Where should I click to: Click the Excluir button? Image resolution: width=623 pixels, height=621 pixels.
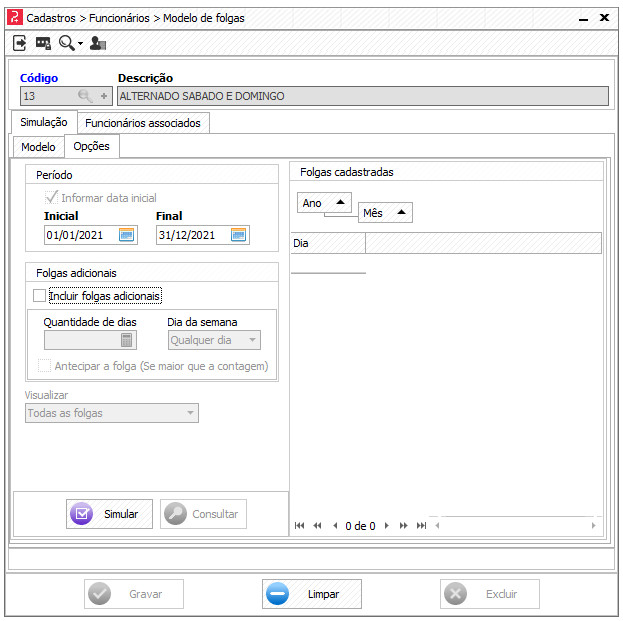coord(490,594)
